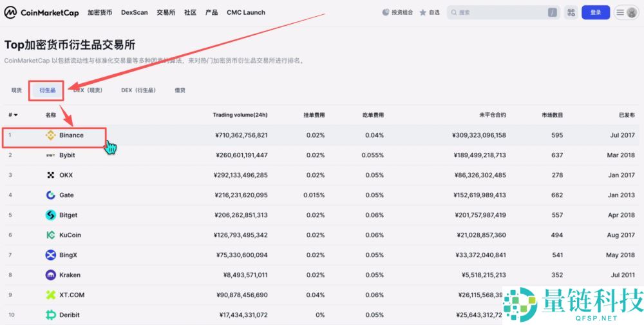644x325 pixels.
Task: Select Kraken launch date Jul 2011
Action: [623, 275]
